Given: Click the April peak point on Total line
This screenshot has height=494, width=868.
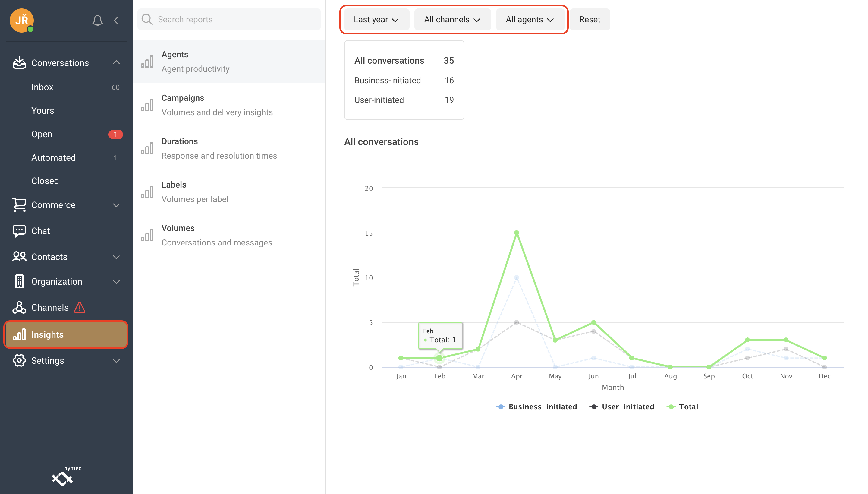Looking at the screenshot, I should 516,233.
